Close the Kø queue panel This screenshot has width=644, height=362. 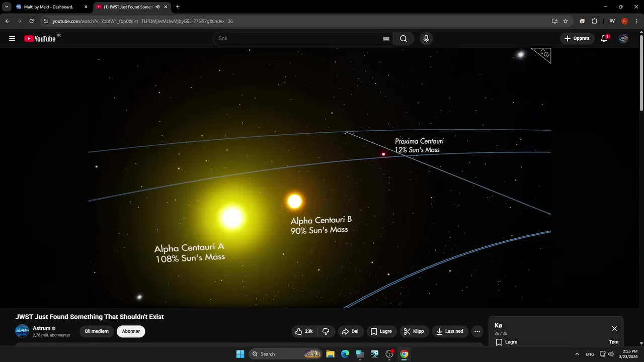coord(614,328)
